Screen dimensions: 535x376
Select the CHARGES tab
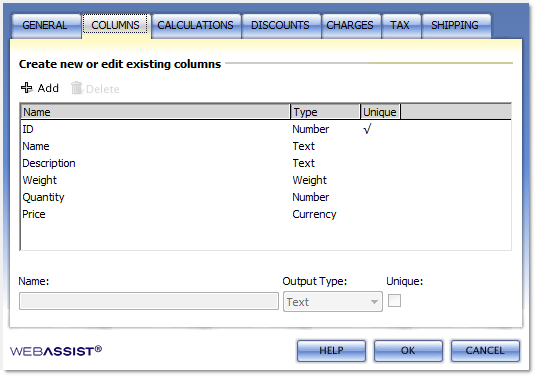point(350,25)
